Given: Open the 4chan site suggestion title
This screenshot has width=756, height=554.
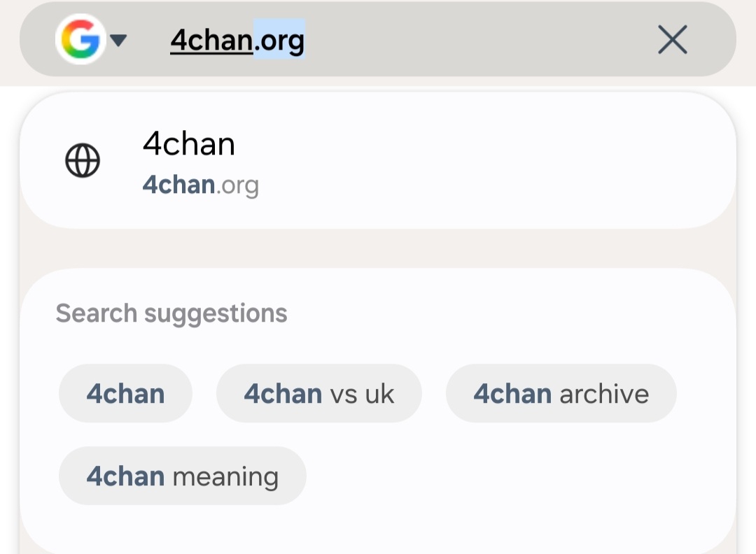Looking at the screenshot, I should point(189,144).
